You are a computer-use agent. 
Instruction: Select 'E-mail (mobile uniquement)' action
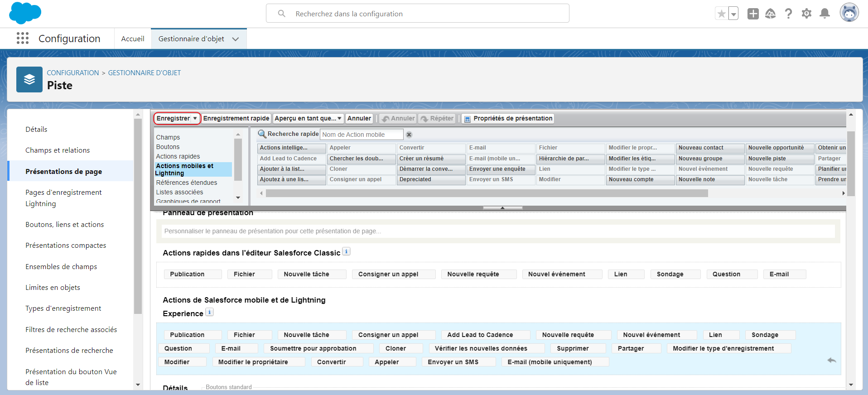coord(555,362)
